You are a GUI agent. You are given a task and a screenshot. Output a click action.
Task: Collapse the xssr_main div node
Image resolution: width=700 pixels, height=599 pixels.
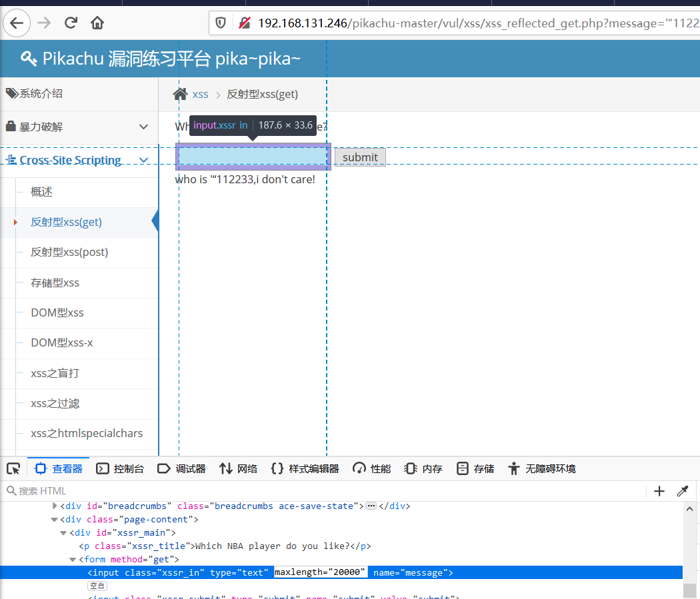[x=63, y=532]
